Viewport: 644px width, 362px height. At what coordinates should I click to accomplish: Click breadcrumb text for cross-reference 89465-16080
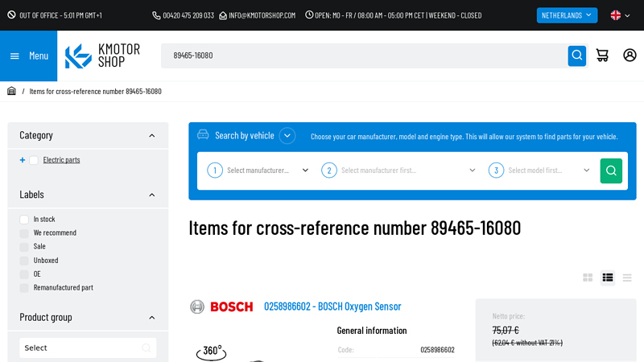[95, 91]
